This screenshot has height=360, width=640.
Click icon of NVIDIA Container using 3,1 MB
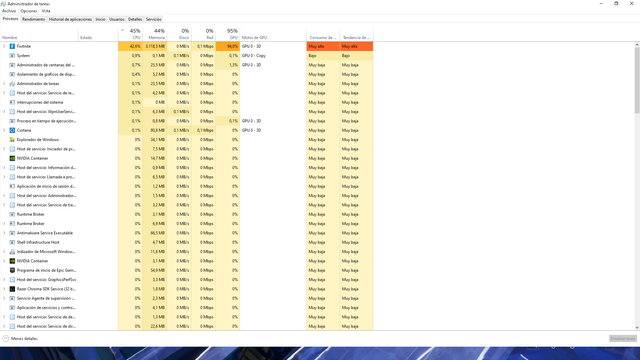12,261
